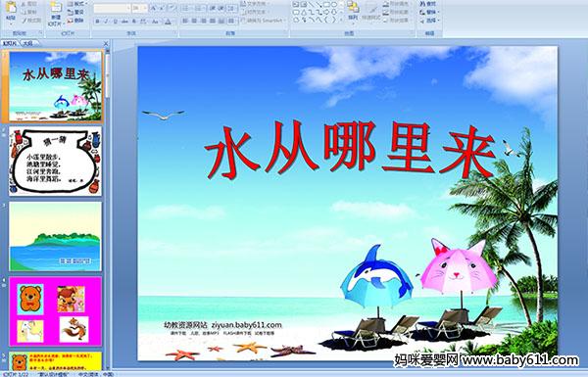This screenshot has height=377, width=588.
Task: Click the New Slide icon
Action: 56,13
